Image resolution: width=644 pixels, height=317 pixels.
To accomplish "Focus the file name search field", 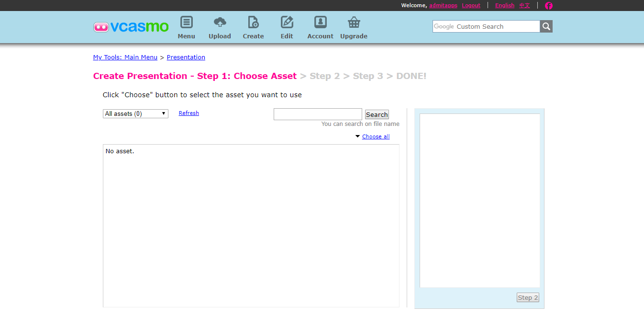I will click(x=318, y=114).
